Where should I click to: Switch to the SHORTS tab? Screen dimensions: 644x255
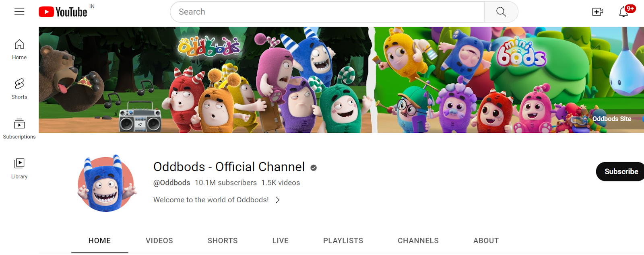[223, 241]
